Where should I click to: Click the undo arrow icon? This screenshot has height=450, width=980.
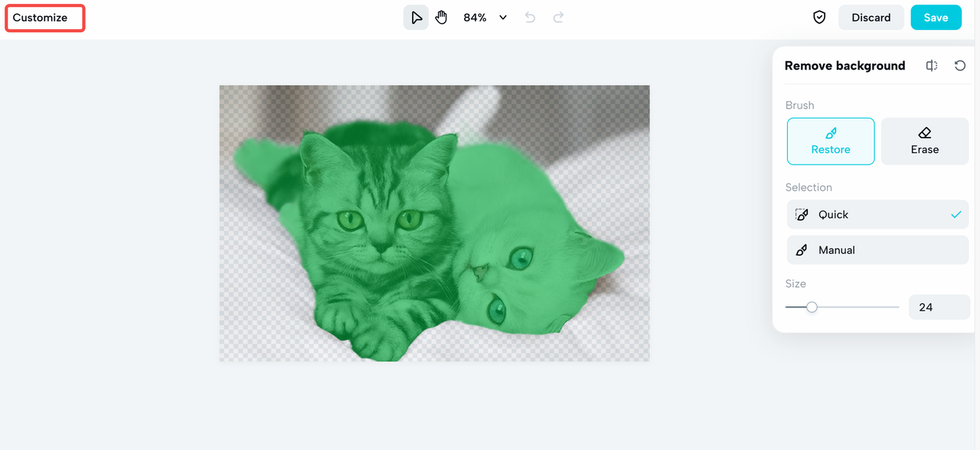click(530, 18)
